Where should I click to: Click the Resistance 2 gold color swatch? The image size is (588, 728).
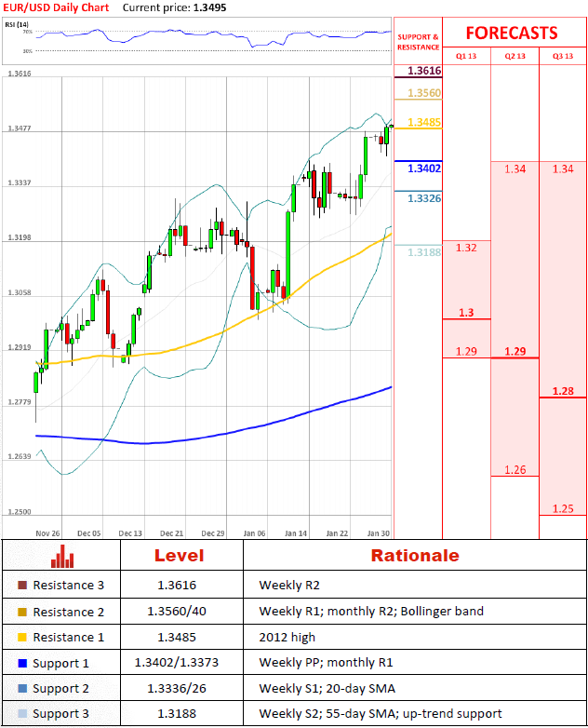(x=22, y=612)
